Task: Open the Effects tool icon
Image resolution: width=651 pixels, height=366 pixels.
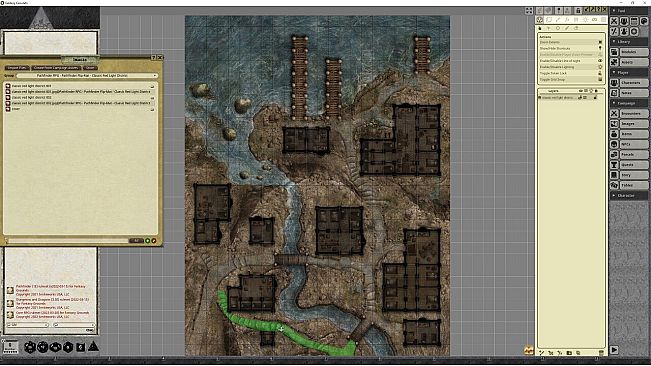Action: pyautogui.click(x=624, y=31)
